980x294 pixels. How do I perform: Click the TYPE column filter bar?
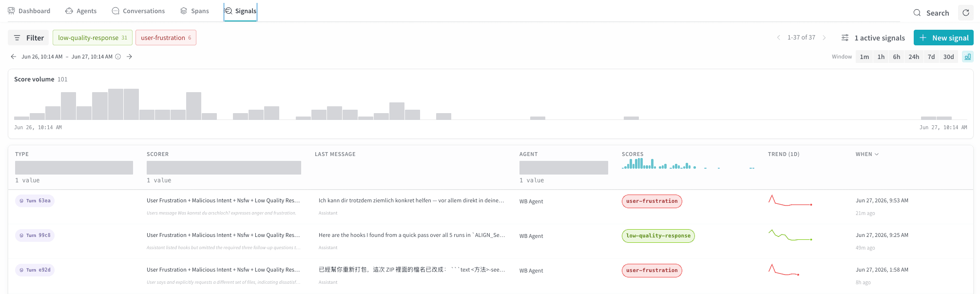coord(74,168)
